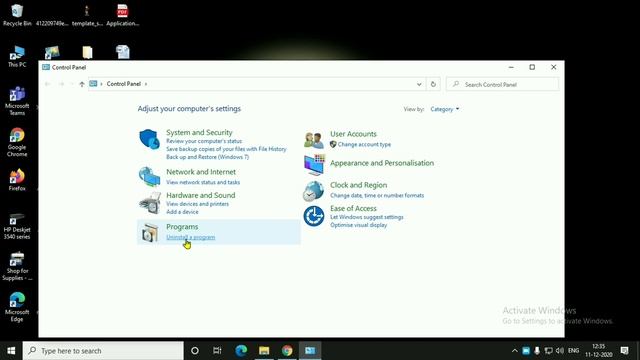Launch Microsoft Edge desktop shortcut
This screenshot has height=360, width=640.
(x=17, y=307)
